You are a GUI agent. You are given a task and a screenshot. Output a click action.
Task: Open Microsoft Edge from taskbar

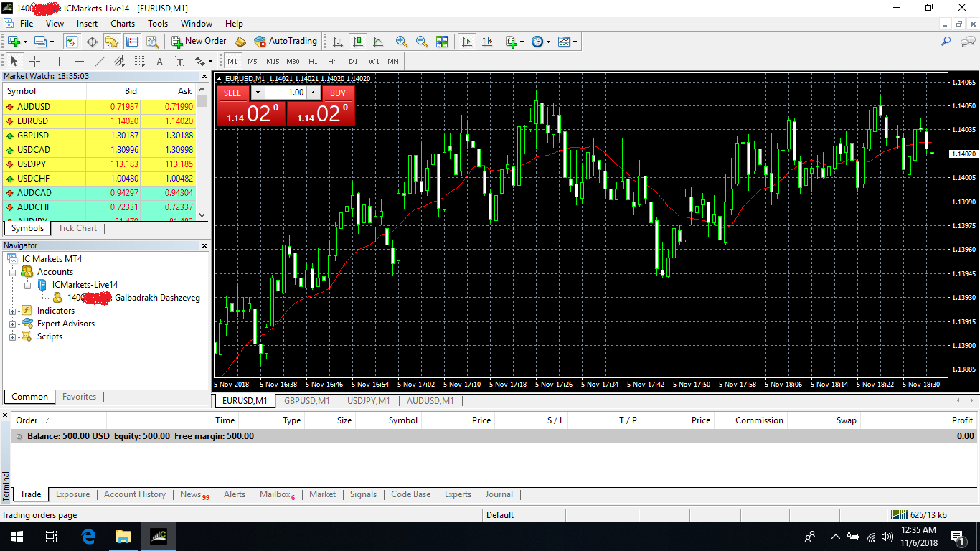click(x=89, y=537)
